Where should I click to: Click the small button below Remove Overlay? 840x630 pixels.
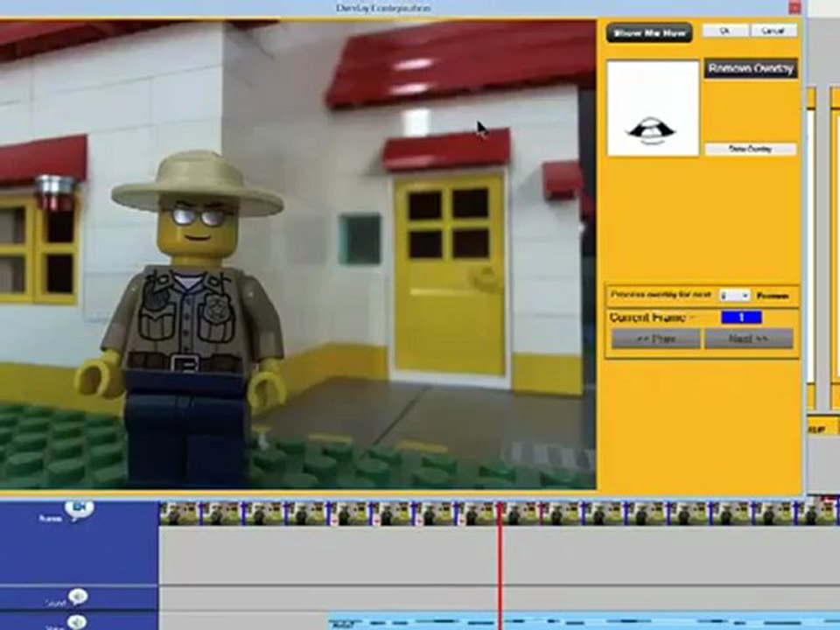[x=750, y=149]
